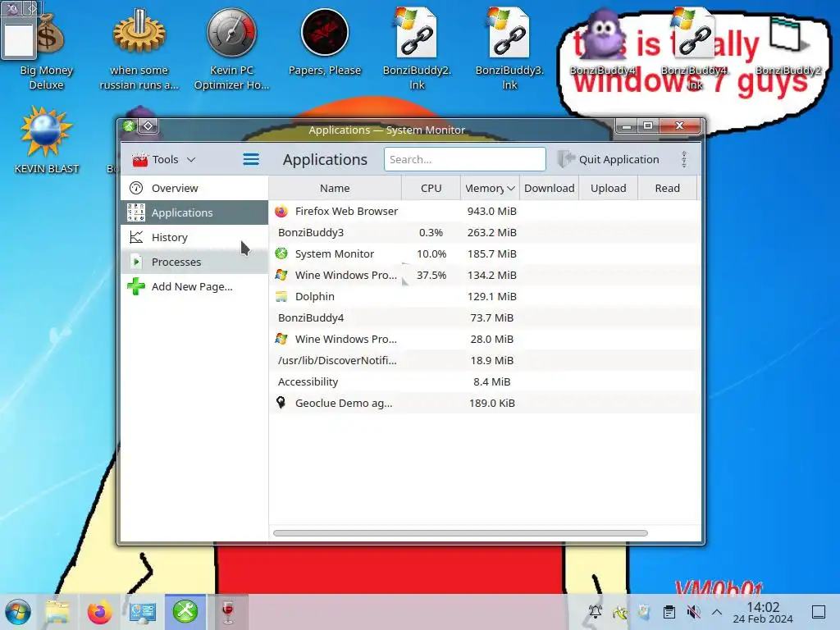Click the Firefox icon in the applications list

tap(281, 211)
